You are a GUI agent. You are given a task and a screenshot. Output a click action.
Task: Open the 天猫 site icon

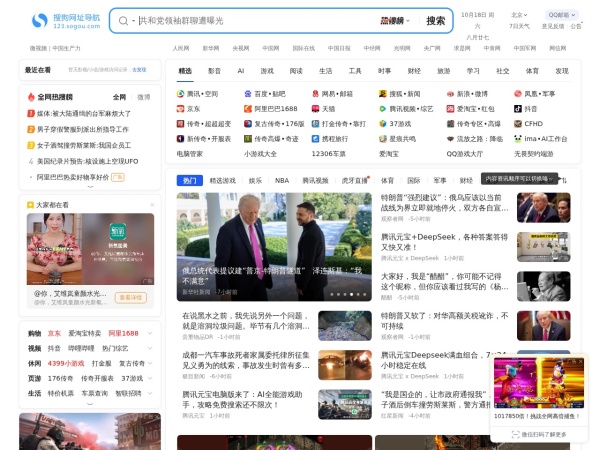[315, 109]
